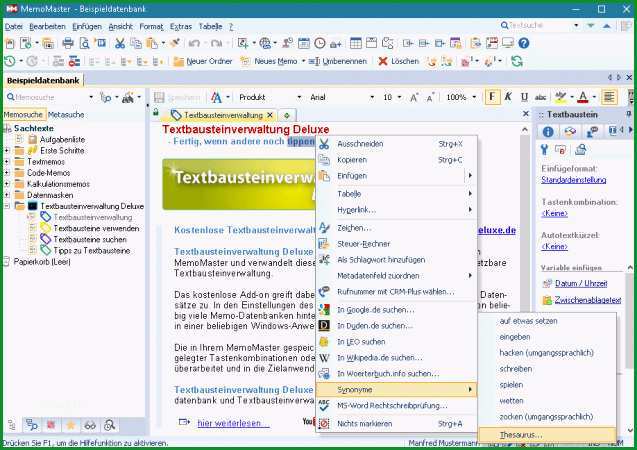Open font color dropdown arrow

(594, 97)
